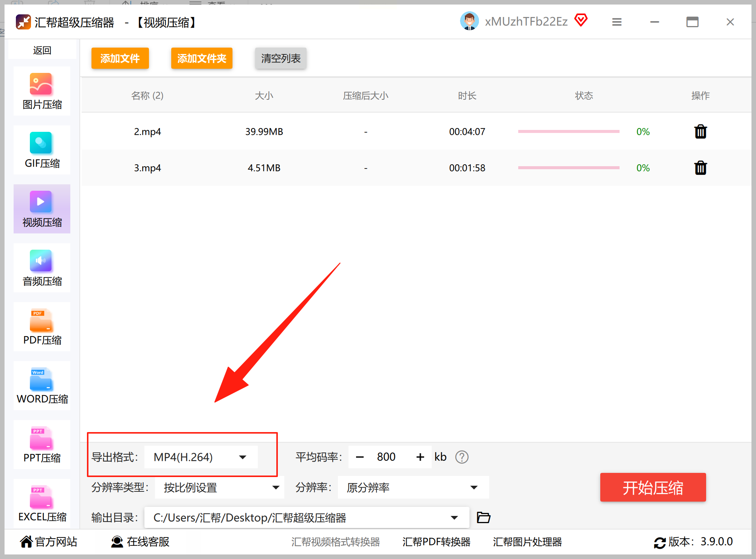Open the GIF压缩 sidebar icon
The height and width of the screenshot is (559, 756).
point(41,144)
